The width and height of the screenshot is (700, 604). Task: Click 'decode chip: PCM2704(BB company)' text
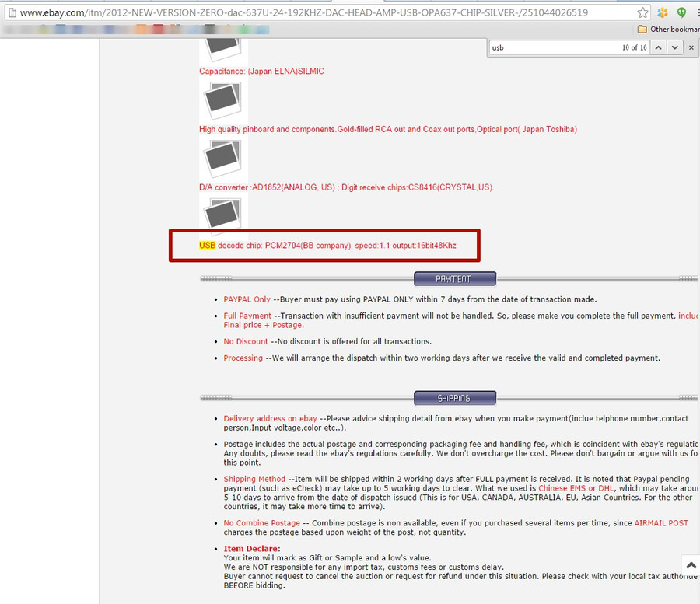tap(285, 246)
